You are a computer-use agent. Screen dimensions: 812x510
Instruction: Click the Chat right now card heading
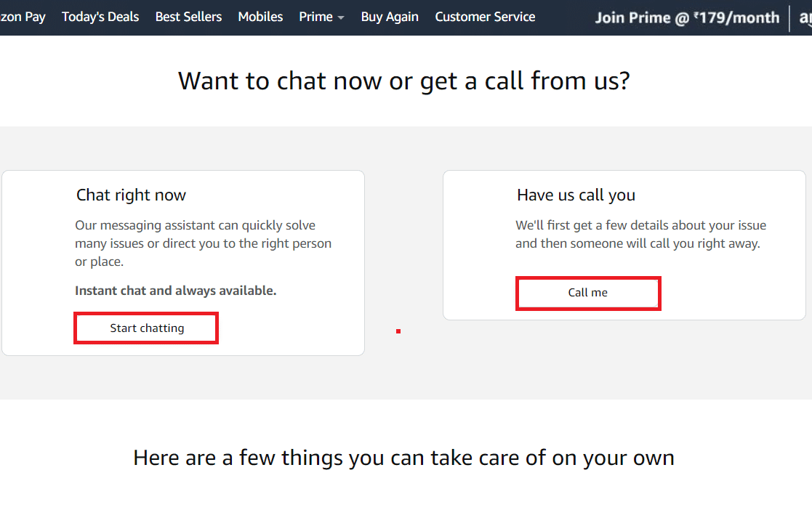tap(131, 195)
